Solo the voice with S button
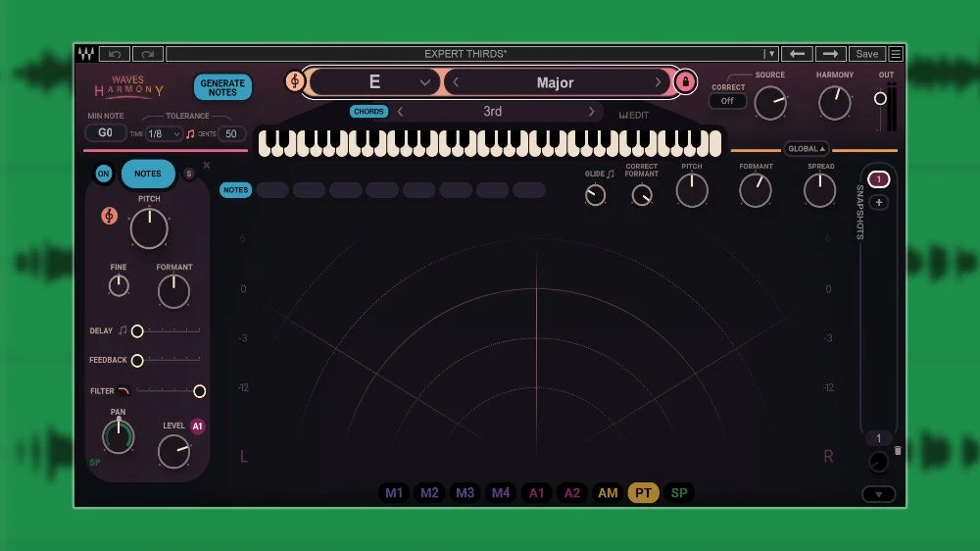This screenshot has height=551, width=980. pos(189,174)
